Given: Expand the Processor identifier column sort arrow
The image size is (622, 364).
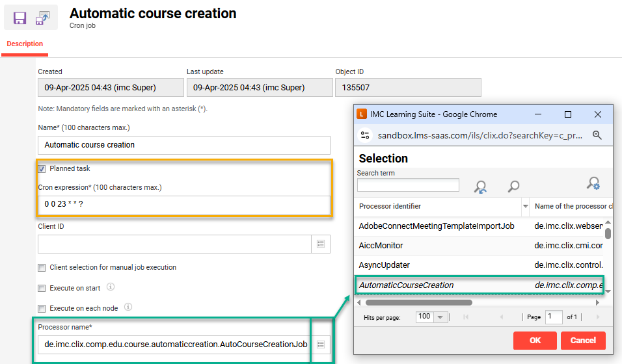Looking at the screenshot, I should tap(526, 207).
